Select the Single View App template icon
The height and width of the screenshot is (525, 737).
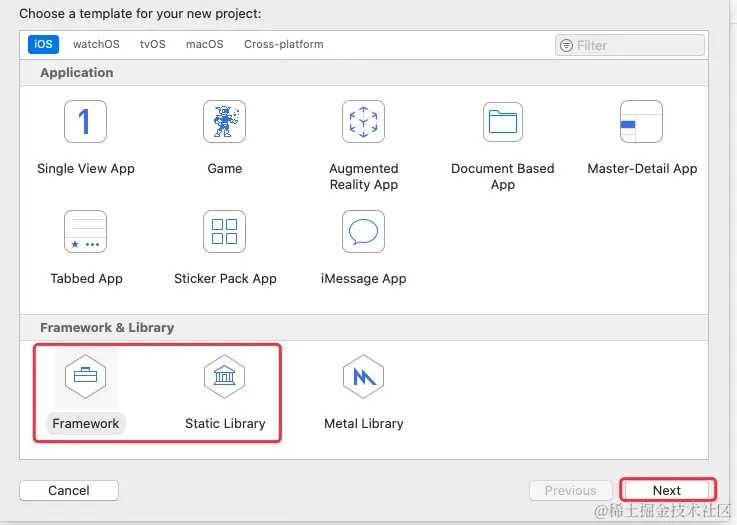85,121
